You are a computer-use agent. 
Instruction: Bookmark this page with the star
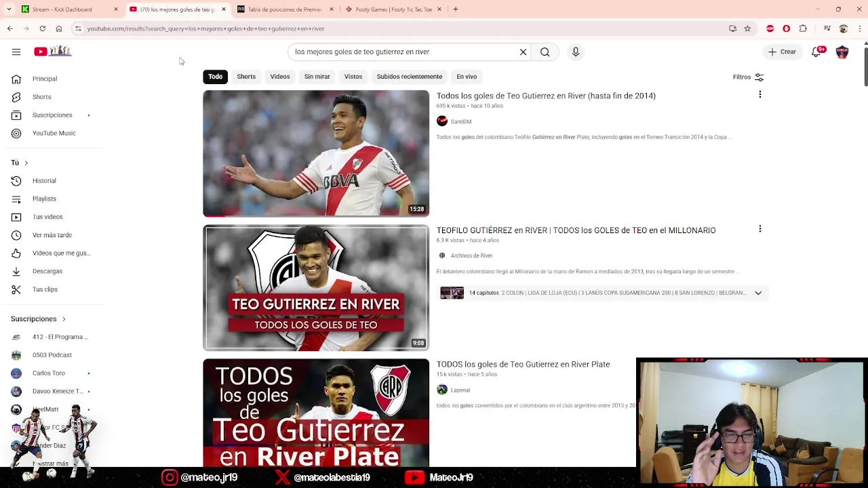point(747,28)
